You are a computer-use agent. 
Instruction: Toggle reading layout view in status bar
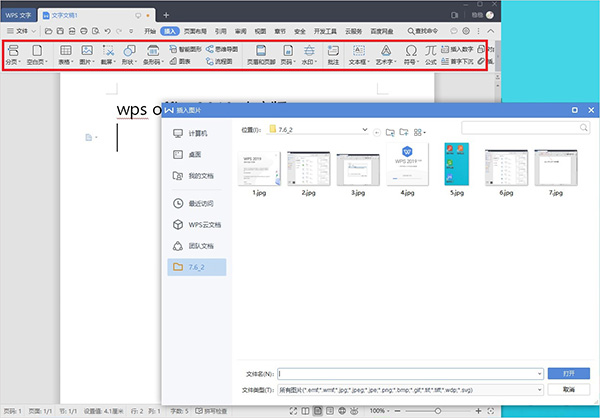[305, 411]
